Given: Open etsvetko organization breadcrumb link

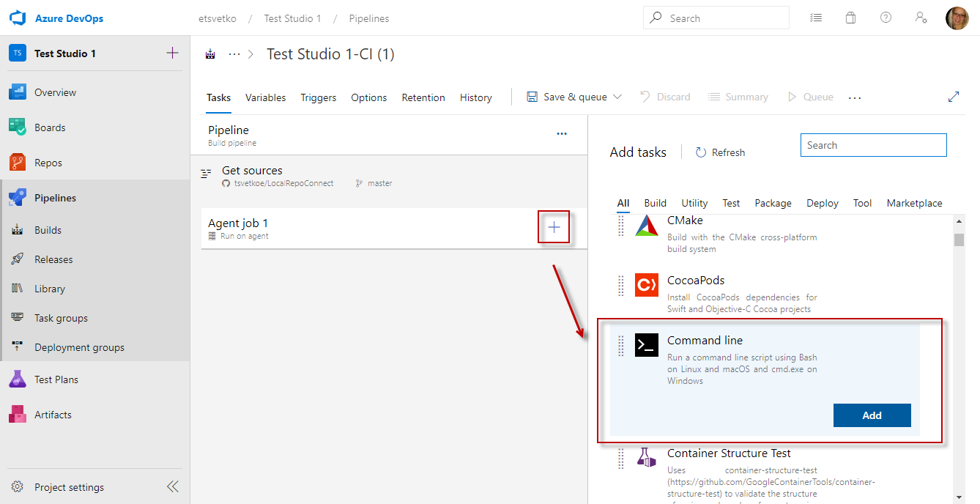Looking at the screenshot, I should [218, 18].
